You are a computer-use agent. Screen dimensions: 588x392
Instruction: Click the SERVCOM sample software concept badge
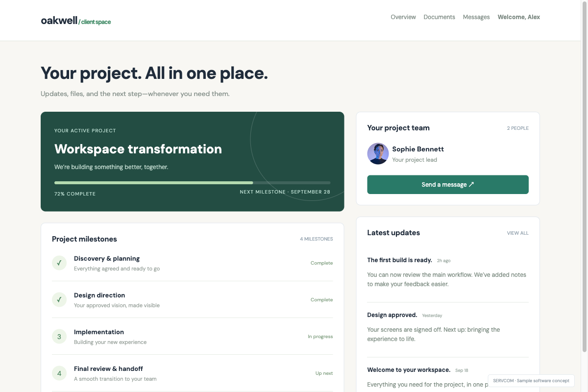click(x=531, y=381)
